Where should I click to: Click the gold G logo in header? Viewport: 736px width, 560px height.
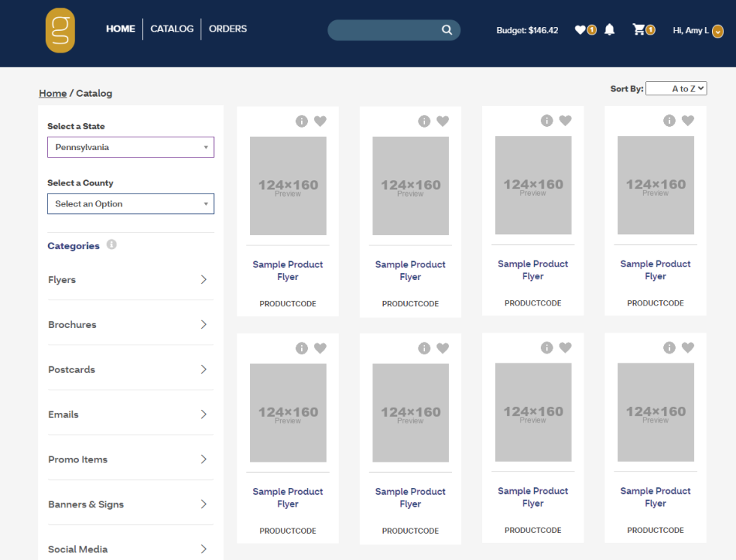pyautogui.click(x=60, y=31)
